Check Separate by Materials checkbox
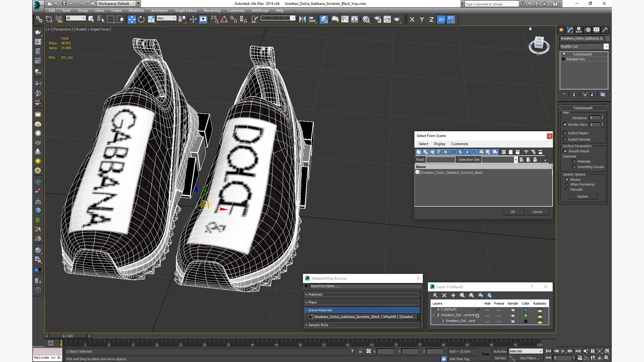Screen dimensions: 644x362 [x=574, y=162]
